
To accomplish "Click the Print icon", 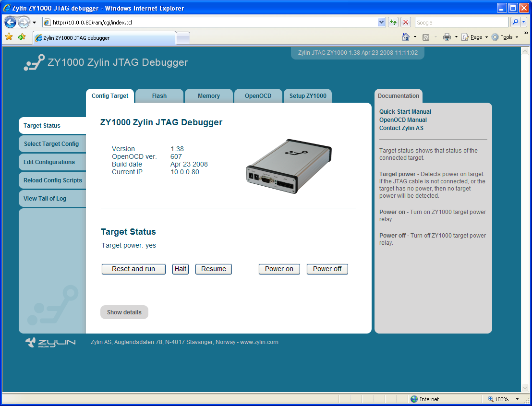I will click(x=447, y=37).
